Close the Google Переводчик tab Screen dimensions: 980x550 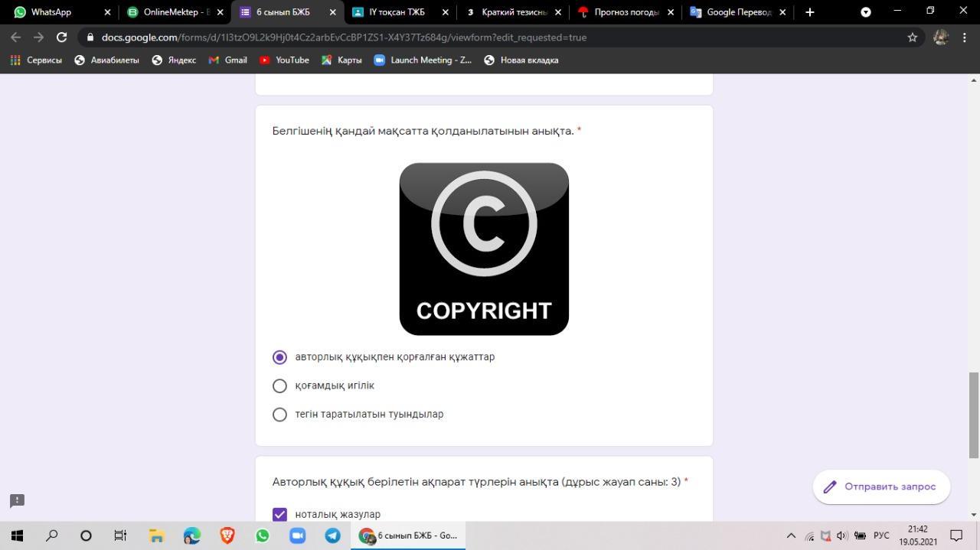click(782, 12)
